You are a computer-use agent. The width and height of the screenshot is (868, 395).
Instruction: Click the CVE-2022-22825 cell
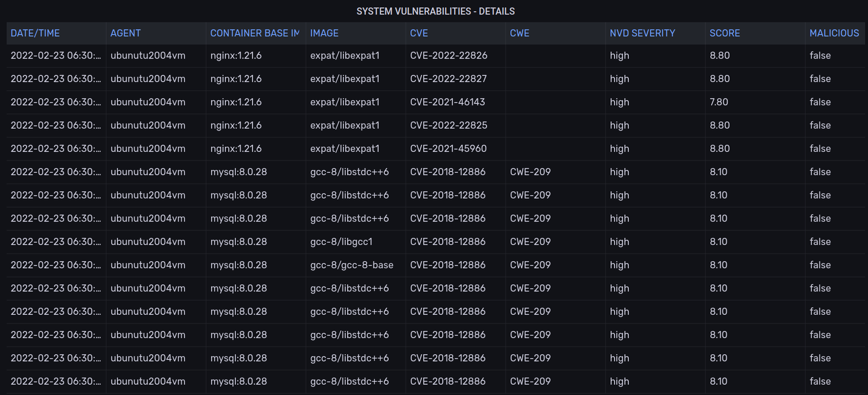449,126
